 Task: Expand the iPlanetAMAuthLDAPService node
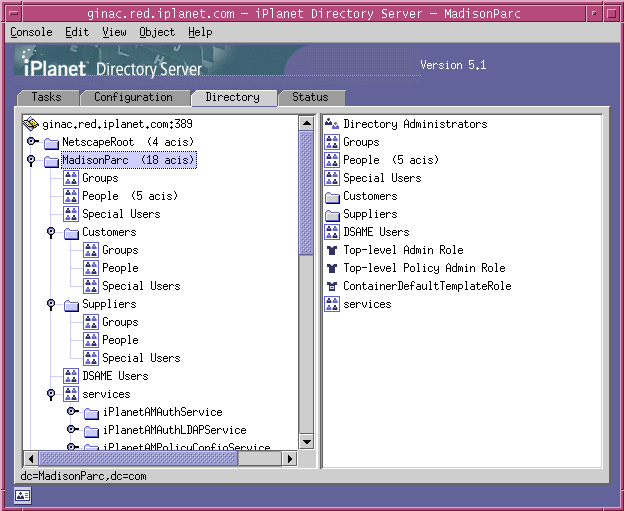[x=72, y=429]
